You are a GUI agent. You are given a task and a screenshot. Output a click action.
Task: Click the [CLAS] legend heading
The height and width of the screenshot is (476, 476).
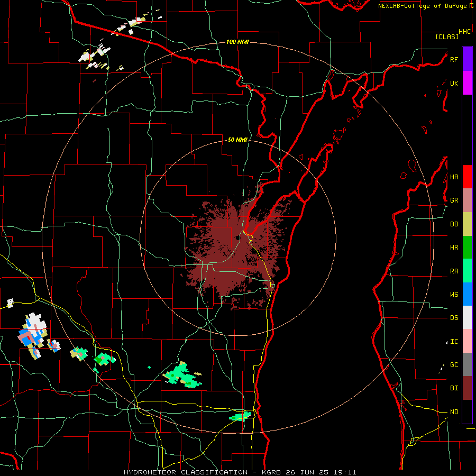pyautogui.click(x=447, y=36)
